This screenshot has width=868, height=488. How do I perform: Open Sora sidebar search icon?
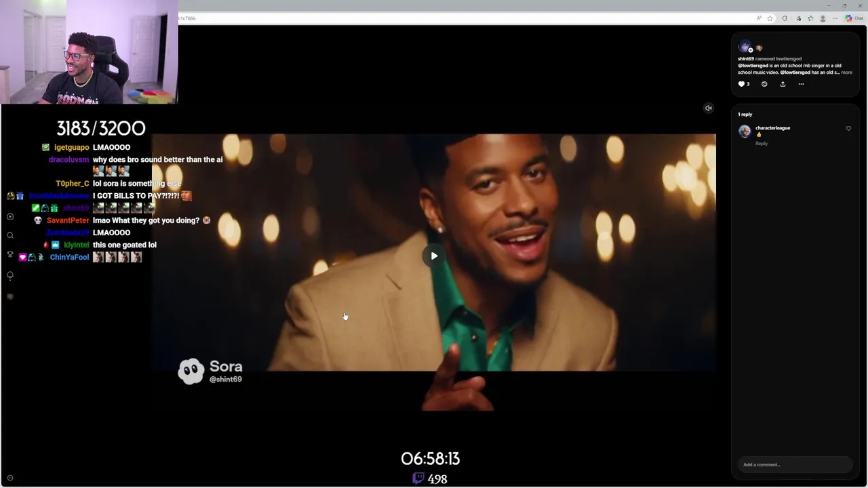pos(10,235)
